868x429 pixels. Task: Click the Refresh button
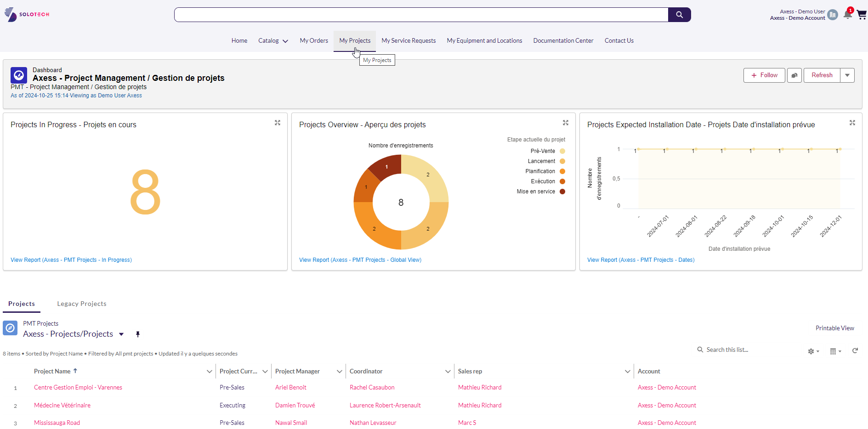[x=822, y=75]
